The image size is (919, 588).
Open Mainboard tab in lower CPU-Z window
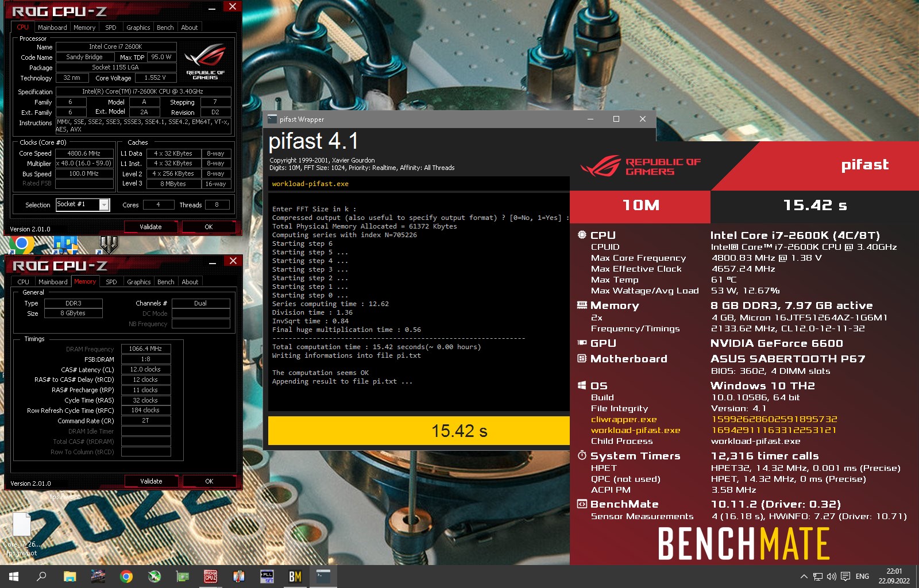click(53, 282)
